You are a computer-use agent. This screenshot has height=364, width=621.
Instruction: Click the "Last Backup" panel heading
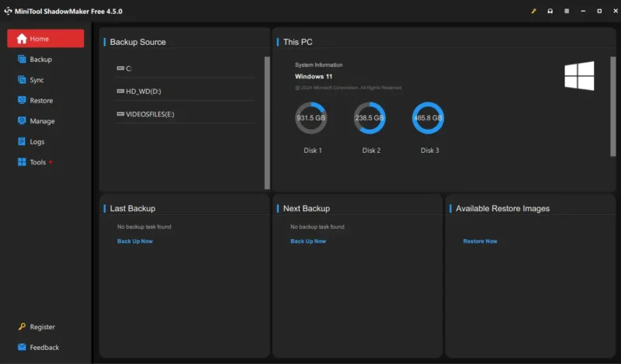point(133,208)
